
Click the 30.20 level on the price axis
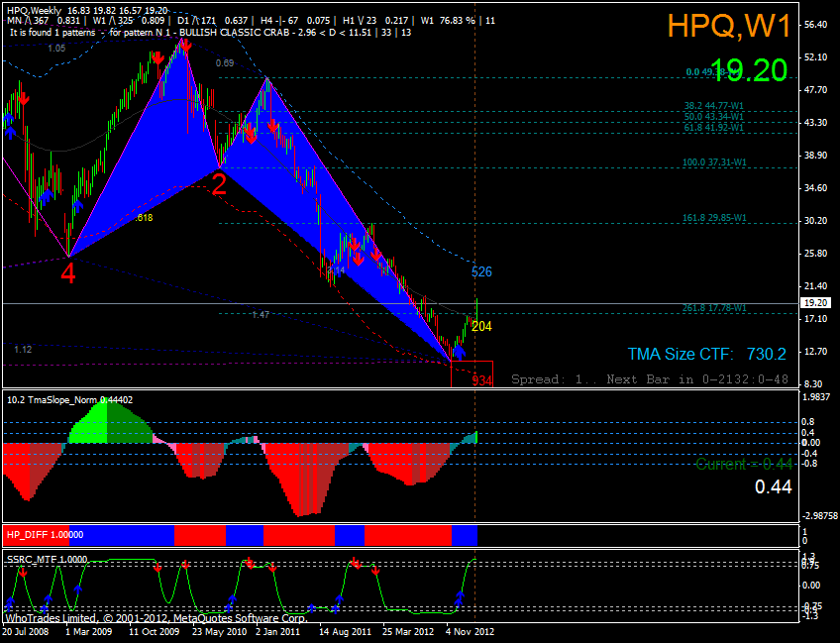click(x=815, y=221)
